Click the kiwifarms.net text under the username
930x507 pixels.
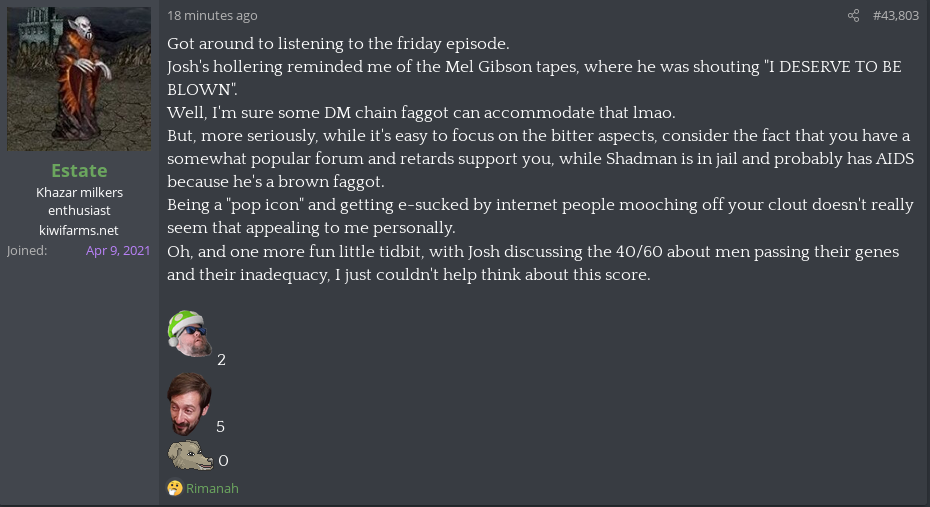point(79,230)
